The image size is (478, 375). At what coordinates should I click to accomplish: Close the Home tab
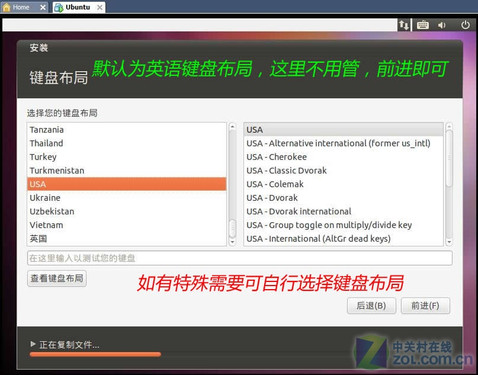coord(43,7)
